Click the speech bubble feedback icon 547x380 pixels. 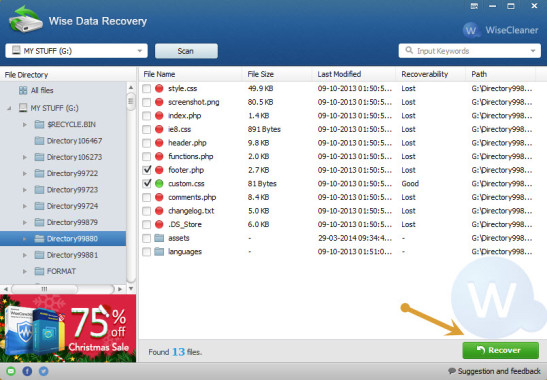coord(452,371)
